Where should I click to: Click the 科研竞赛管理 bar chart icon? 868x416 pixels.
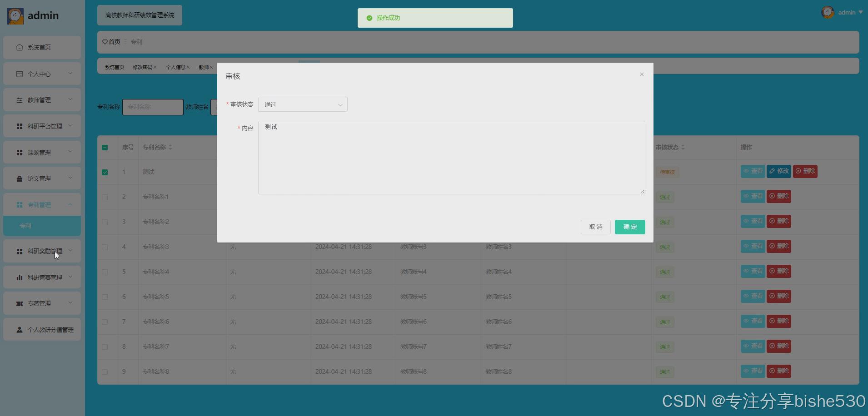19,277
